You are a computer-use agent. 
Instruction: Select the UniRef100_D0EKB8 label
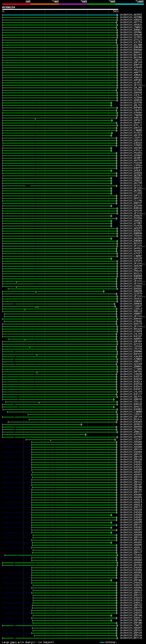point(131,515)
